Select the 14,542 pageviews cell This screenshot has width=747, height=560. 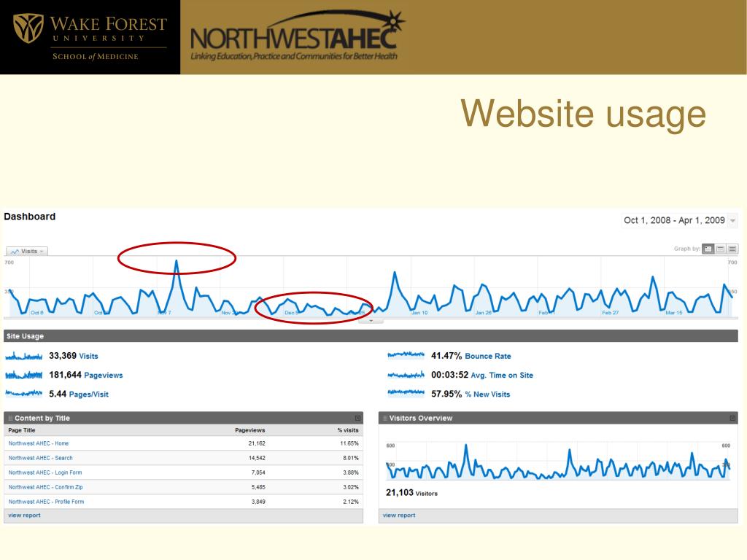(257, 458)
